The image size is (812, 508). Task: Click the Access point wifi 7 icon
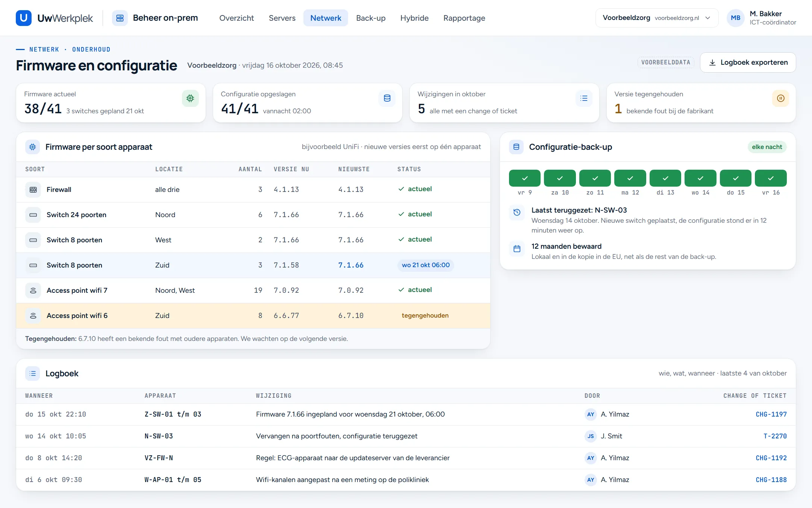click(x=33, y=291)
